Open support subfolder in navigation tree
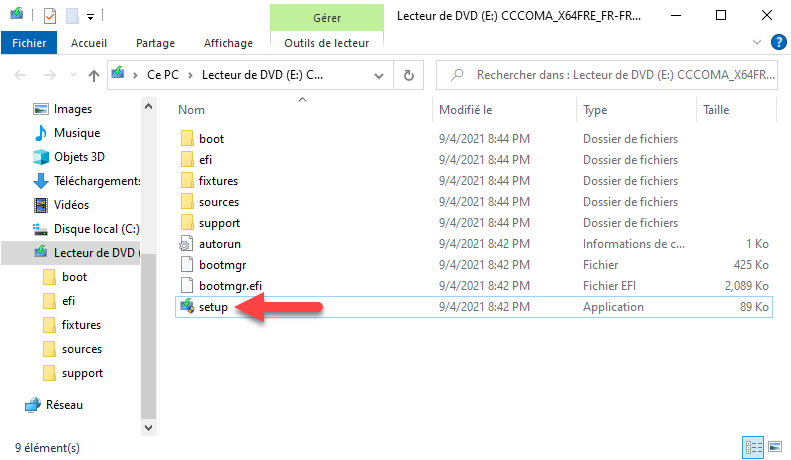This screenshot has height=460, width=791. click(x=82, y=373)
